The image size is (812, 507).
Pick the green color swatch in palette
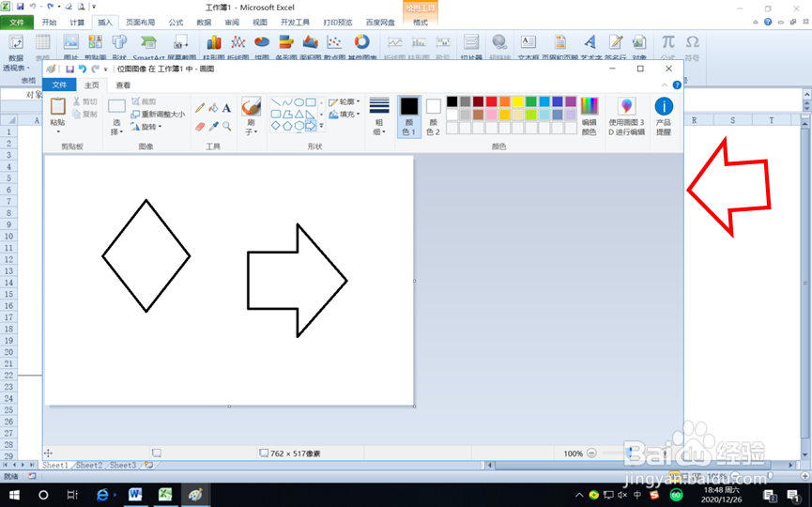click(530, 101)
